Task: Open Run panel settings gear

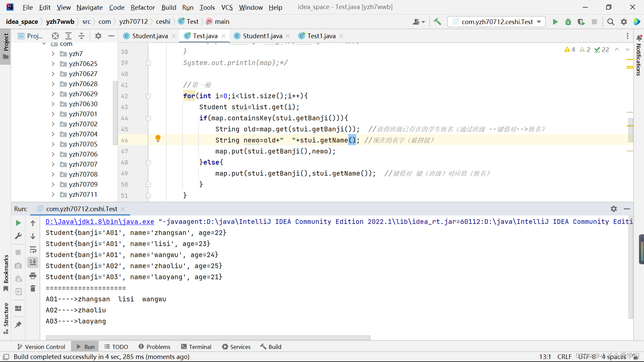Action: pos(613,209)
